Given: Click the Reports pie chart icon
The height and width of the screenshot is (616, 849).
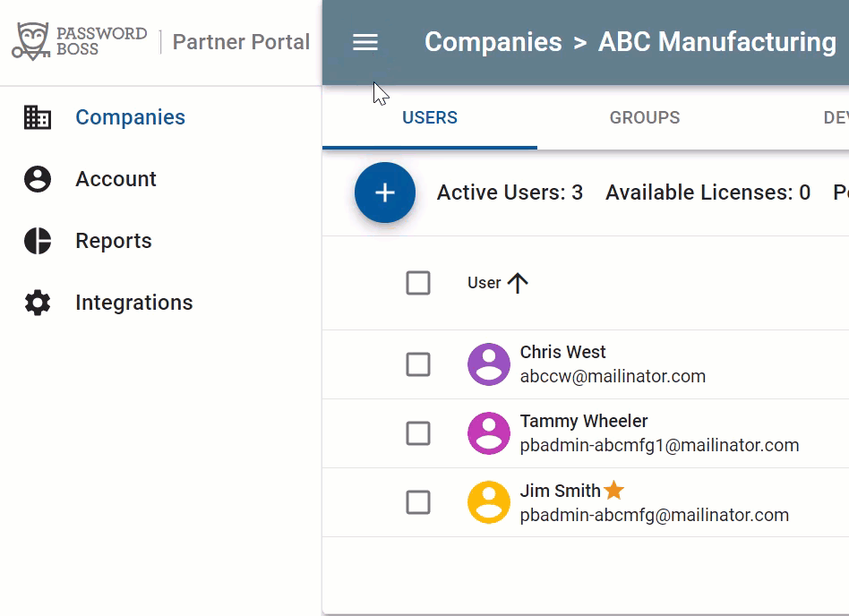Looking at the screenshot, I should tap(38, 241).
